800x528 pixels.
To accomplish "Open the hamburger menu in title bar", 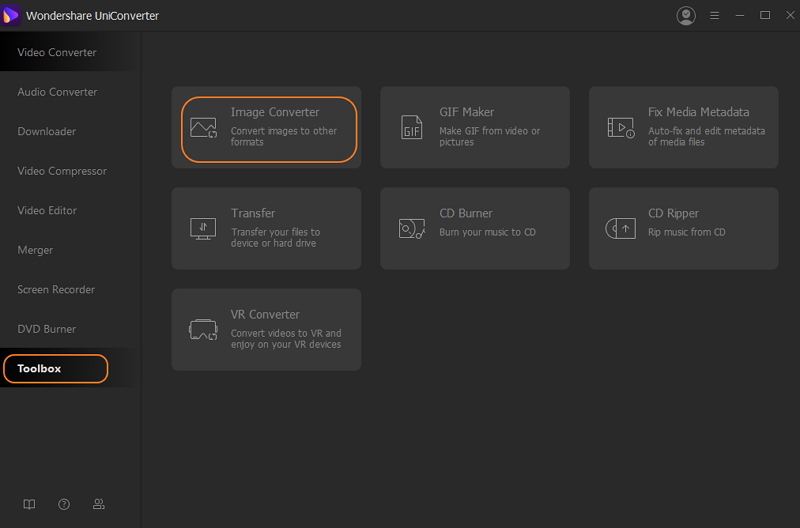I will [714, 16].
